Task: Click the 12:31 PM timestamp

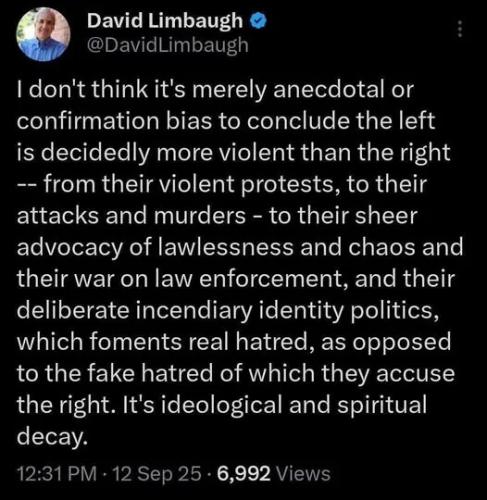Action: pyautogui.click(x=57, y=474)
